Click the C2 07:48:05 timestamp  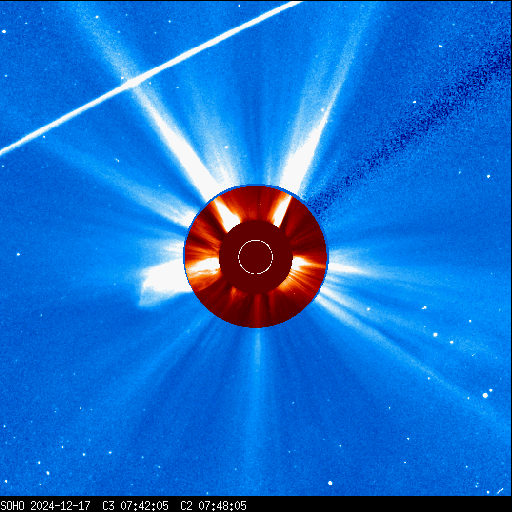click(213, 505)
